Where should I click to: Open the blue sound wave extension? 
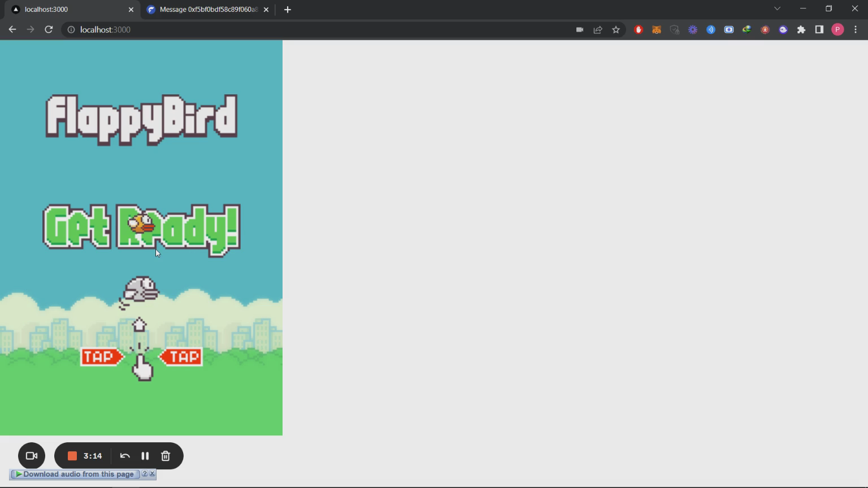pos(711,29)
